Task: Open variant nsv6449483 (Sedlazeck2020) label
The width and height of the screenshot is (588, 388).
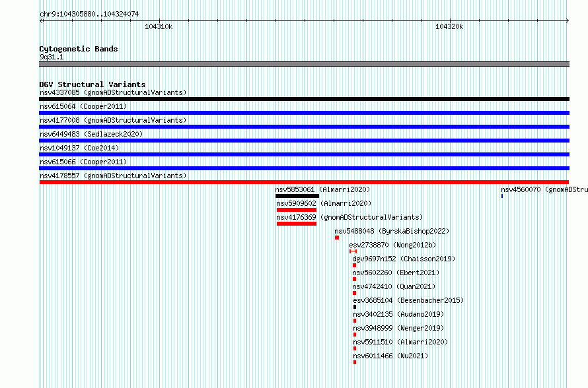Action: pos(91,134)
